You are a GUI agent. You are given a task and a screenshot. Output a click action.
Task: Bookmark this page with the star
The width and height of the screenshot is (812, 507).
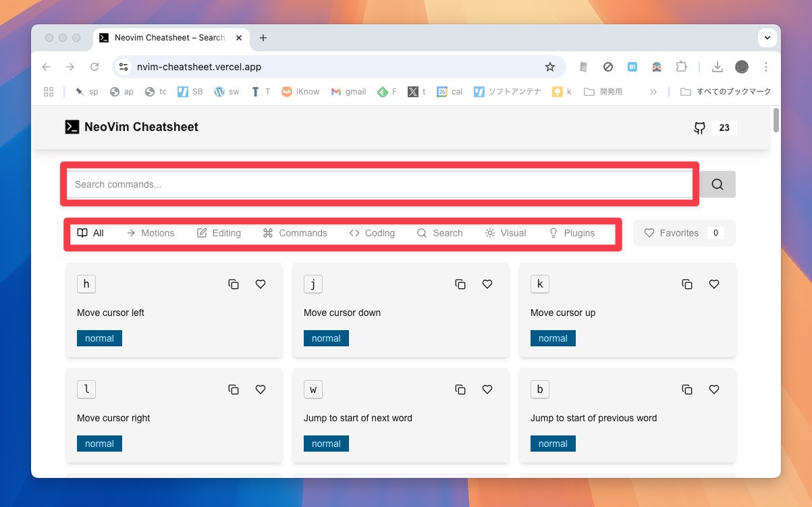coord(550,67)
